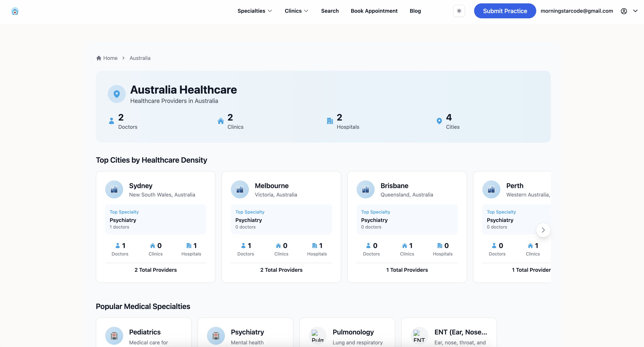Go to the Search page

pyautogui.click(x=329, y=11)
